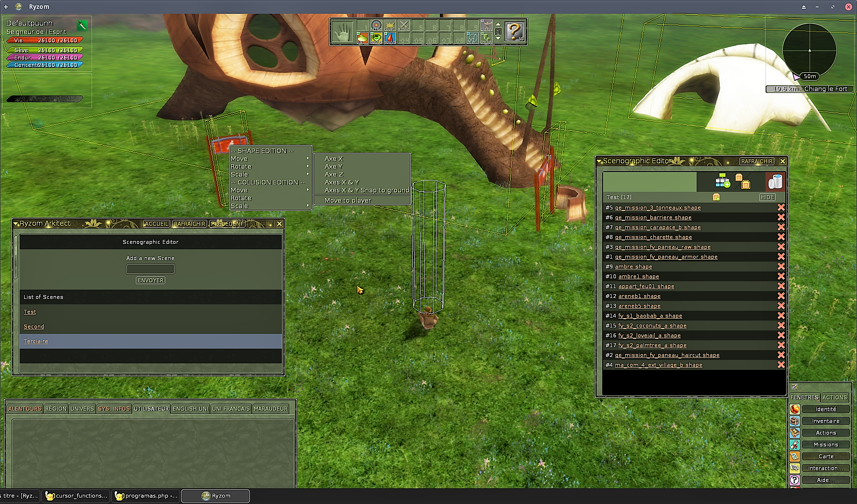Image resolution: width=857 pixels, height=504 pixels.
Task: Click the Ryzom Arkitect window scrollbar
Action: point(16,258)
